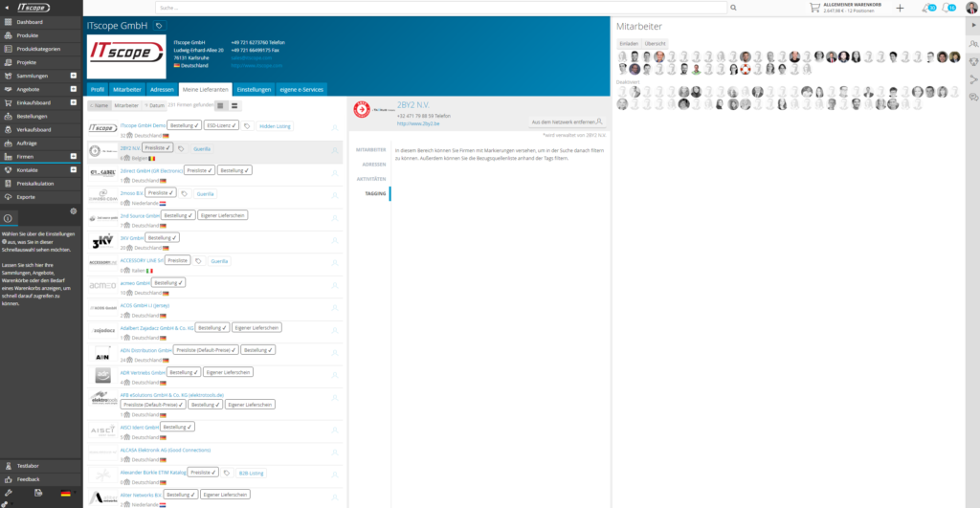980x508 pixels.
Task: Switch to the Einstellungen tab
Action: [x=254, y=89]
